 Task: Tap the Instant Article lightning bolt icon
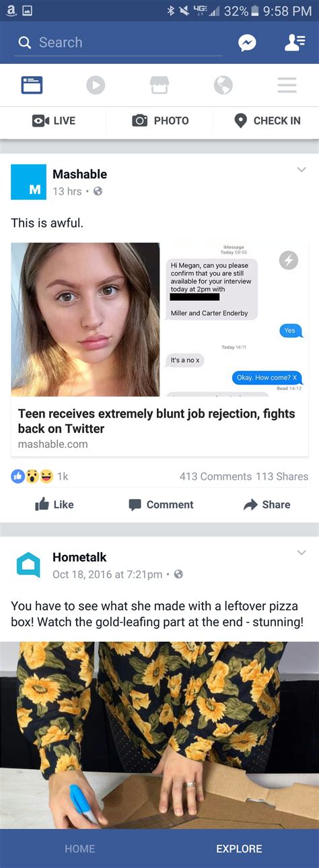pos(288,261)
